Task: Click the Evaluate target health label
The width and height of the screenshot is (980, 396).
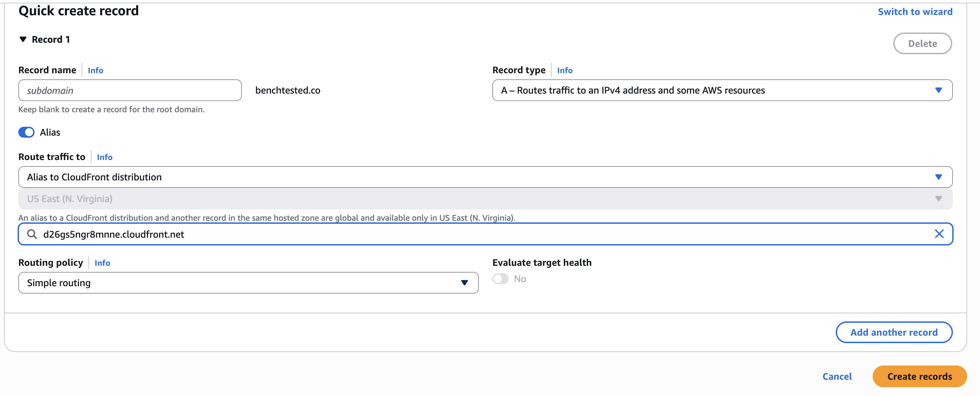Action: pos(542,263)
